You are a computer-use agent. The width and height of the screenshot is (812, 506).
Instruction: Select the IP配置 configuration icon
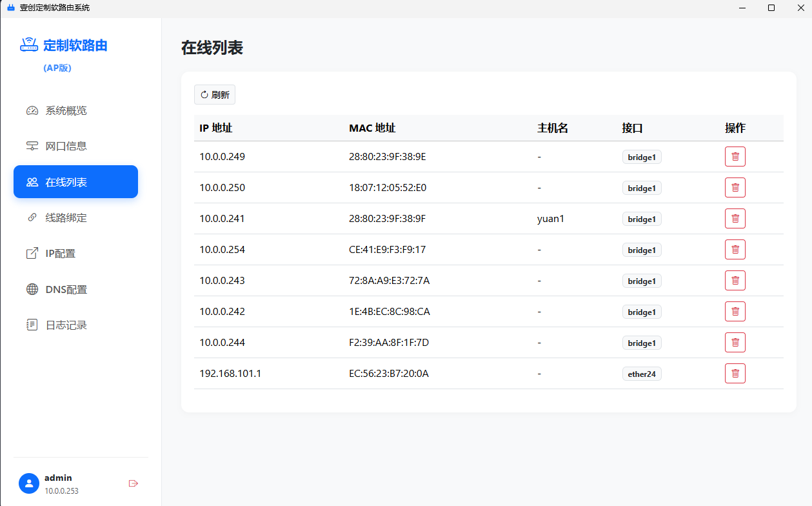pyautogui.click(x=32, y=253)
